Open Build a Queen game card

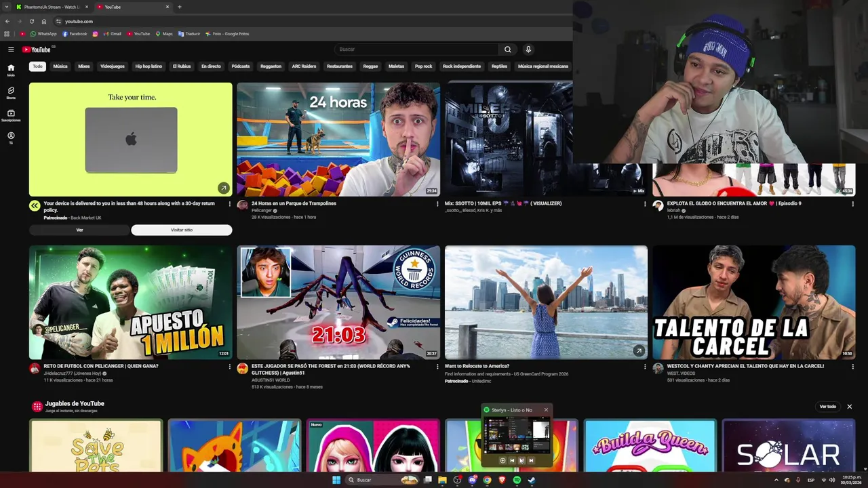click(650, 445)
